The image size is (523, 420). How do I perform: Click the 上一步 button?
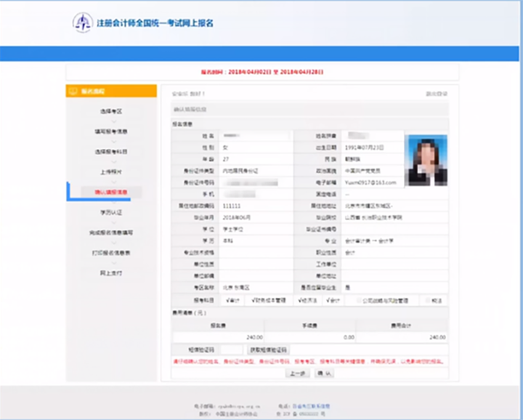296,373
